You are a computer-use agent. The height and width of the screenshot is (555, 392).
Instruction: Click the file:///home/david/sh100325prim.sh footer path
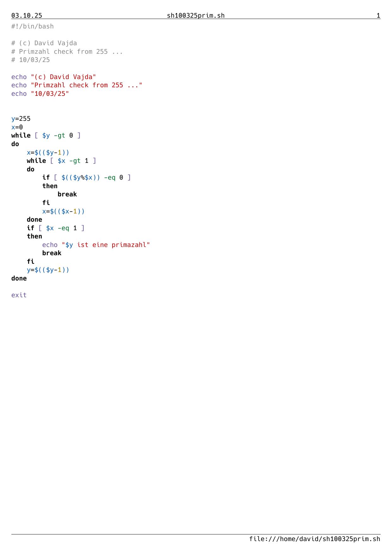pos(314,539)
